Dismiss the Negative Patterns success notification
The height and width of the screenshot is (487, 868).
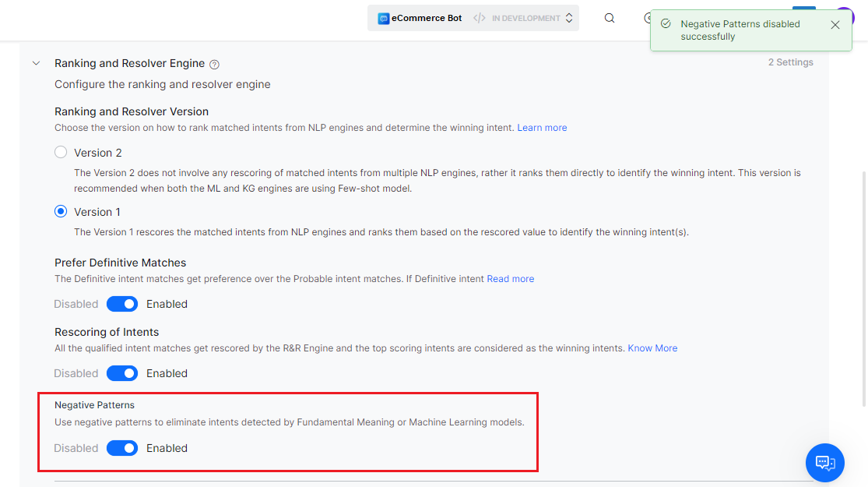(x=835, y=25)
